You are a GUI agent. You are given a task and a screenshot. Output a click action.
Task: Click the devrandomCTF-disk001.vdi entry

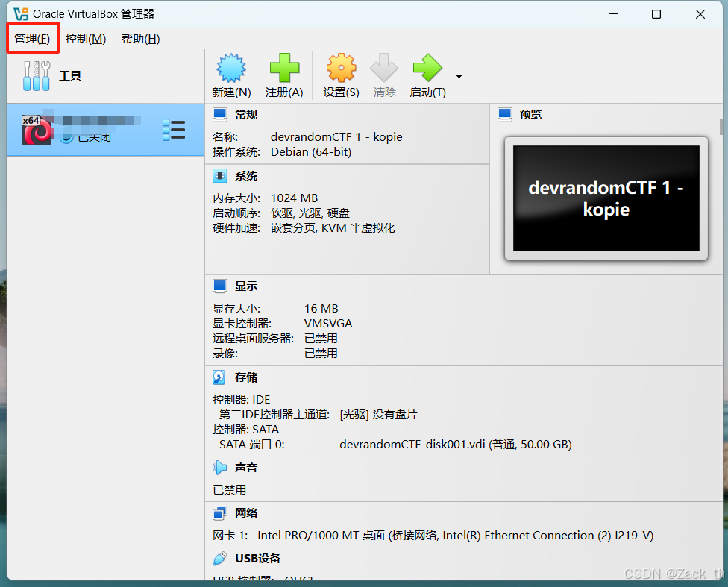click(x=456, y=445)
